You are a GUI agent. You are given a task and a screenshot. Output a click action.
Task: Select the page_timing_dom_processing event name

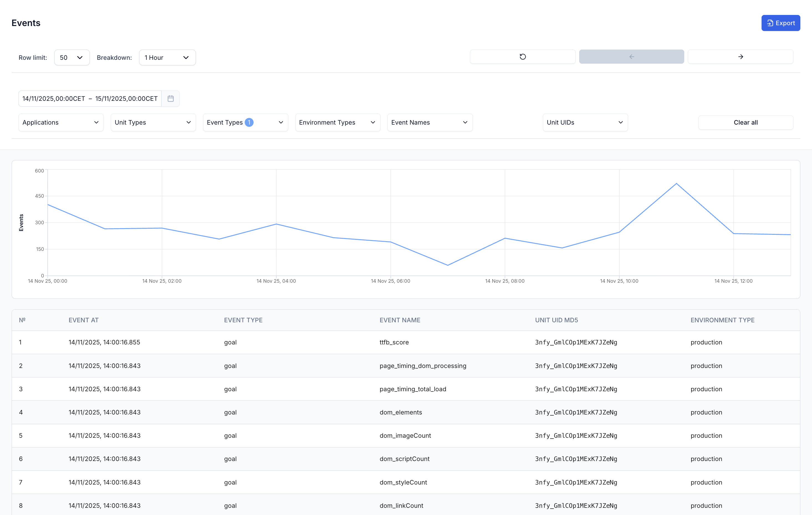point(423,366)
